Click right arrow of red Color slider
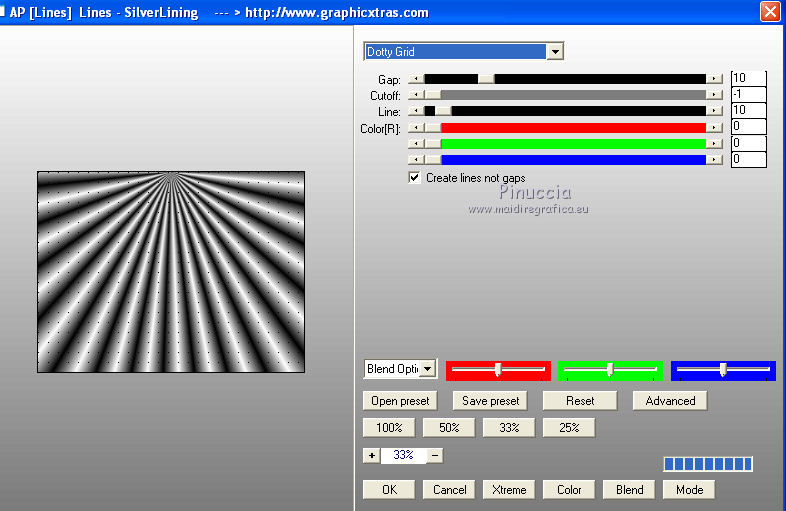 (714, 128)
